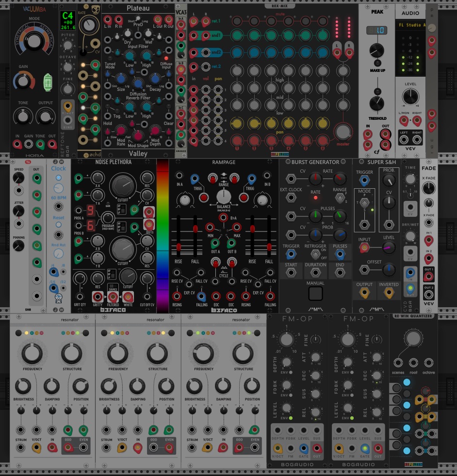Click the top lit blue button on RE-WIN QUANTIZER
The image size is (457, 476).
pyautogui.click(x=407, y=382)
